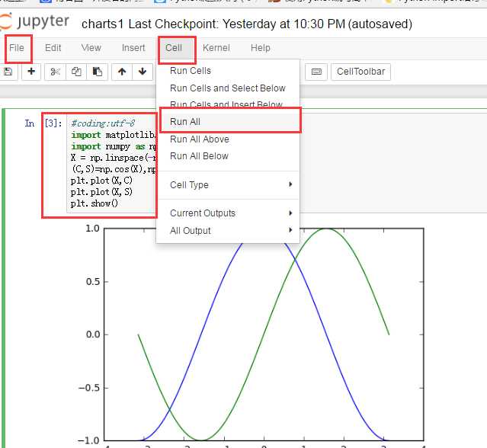Click the save notebook icon
Image resolution: width=487 pixels, height=448 pixels.
(x=8, y=72)
